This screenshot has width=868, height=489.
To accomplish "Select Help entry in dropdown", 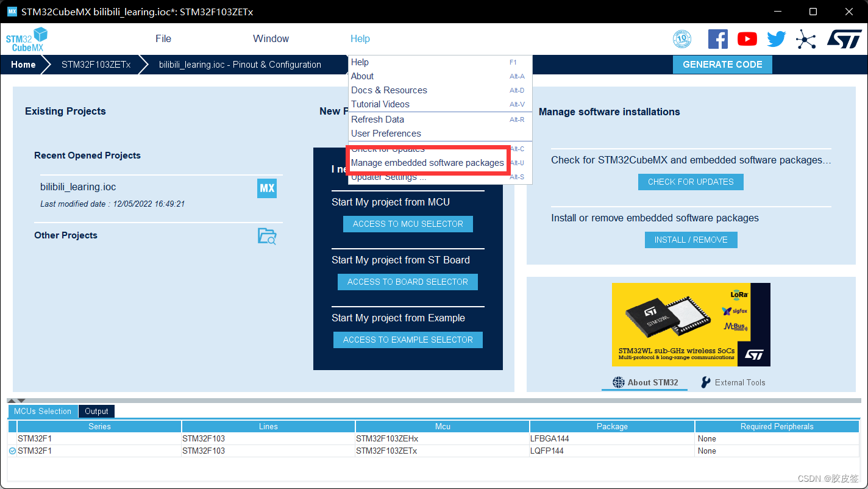I will (440, 62).
